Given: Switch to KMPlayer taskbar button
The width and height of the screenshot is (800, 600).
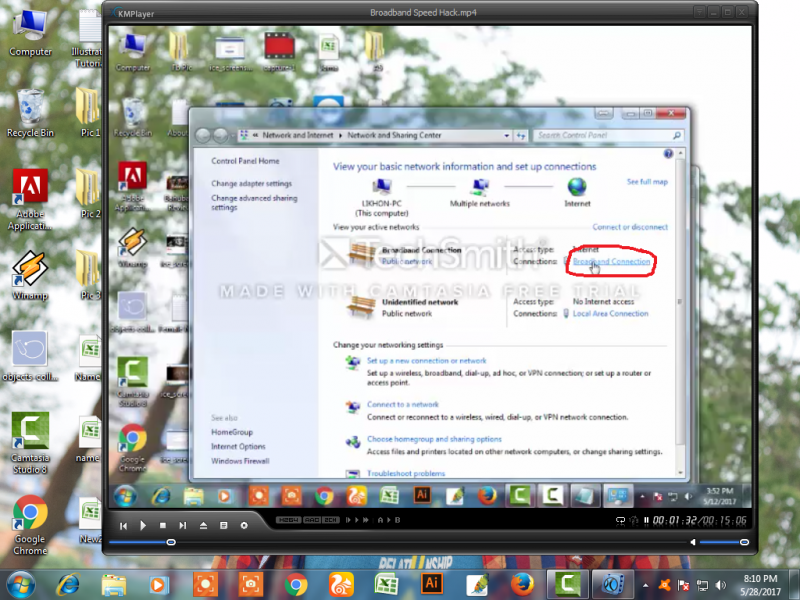Looking at the screenshot, I should 612,584.
